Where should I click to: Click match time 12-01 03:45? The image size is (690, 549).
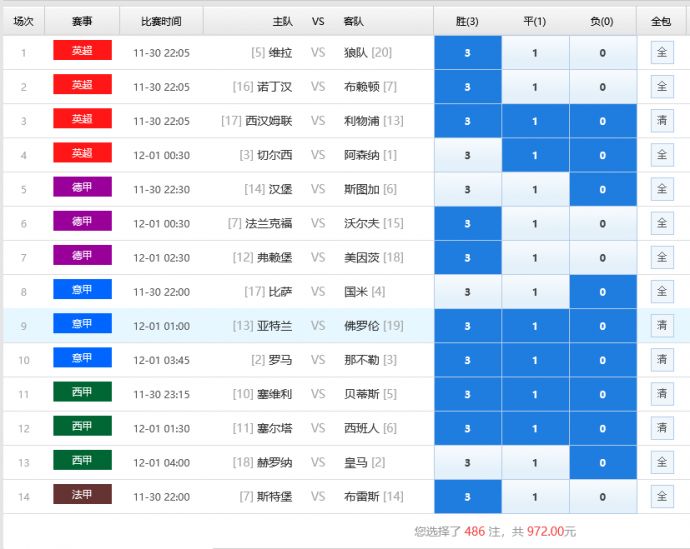(x=161, y=360)
